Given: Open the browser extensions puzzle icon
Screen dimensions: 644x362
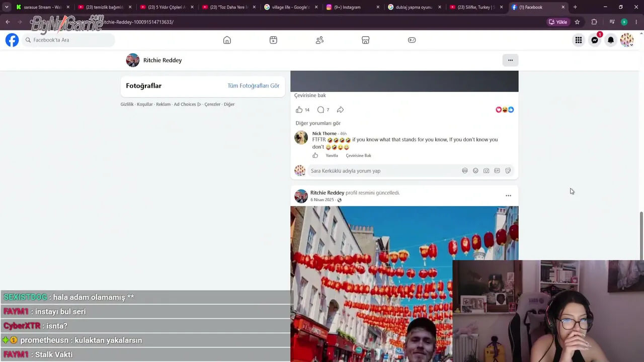Looking at the screenshot, I should (594, 22).
